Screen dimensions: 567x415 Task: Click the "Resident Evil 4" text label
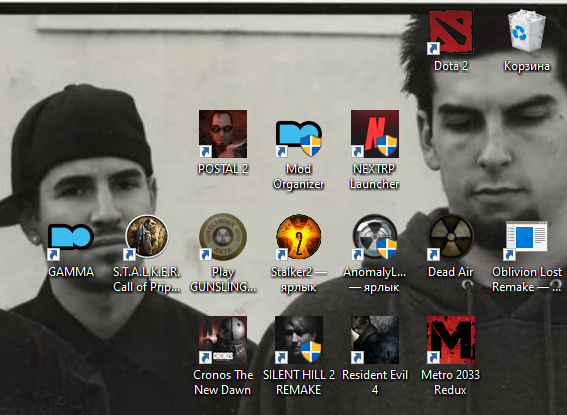coord(375,382)
